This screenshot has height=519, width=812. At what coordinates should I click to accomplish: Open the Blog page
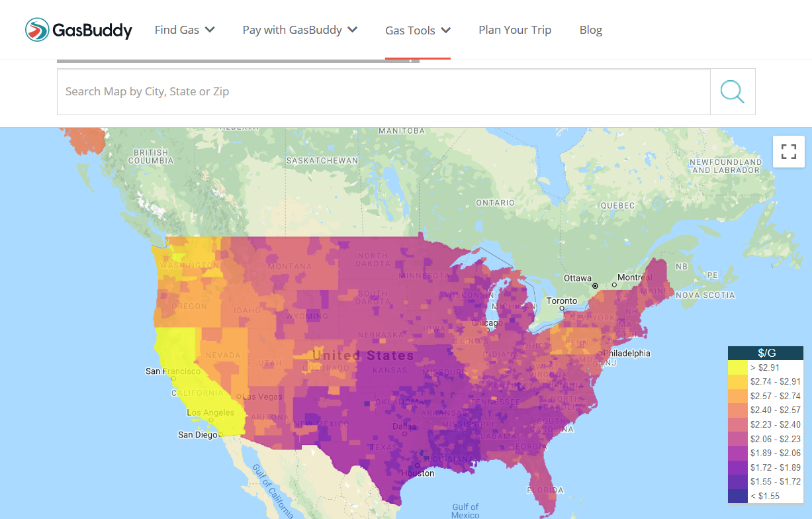(x=591, y=30)
